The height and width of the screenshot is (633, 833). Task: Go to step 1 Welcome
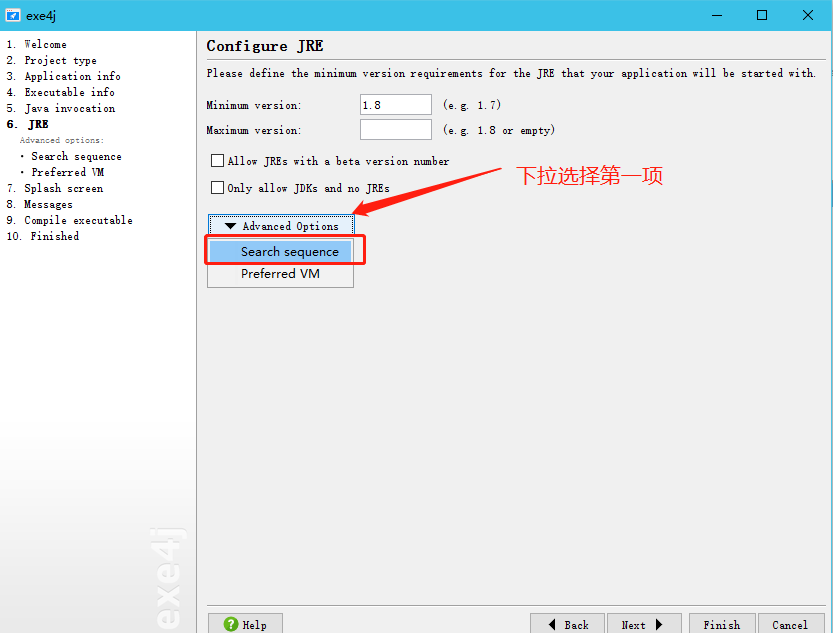(x=37, y=44)
